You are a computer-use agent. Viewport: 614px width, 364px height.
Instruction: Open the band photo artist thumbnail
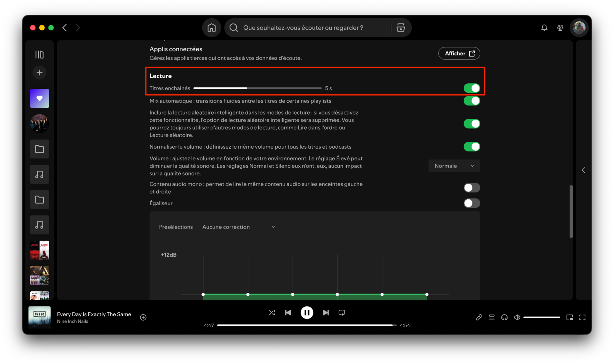39,123
